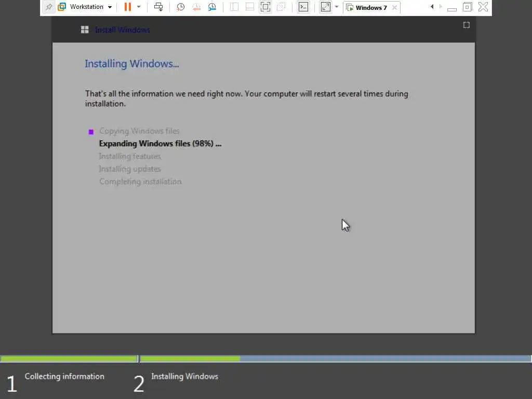
Task: Click the Copying Windows files step
Action: pyautogui.click(x=139, y=131)
